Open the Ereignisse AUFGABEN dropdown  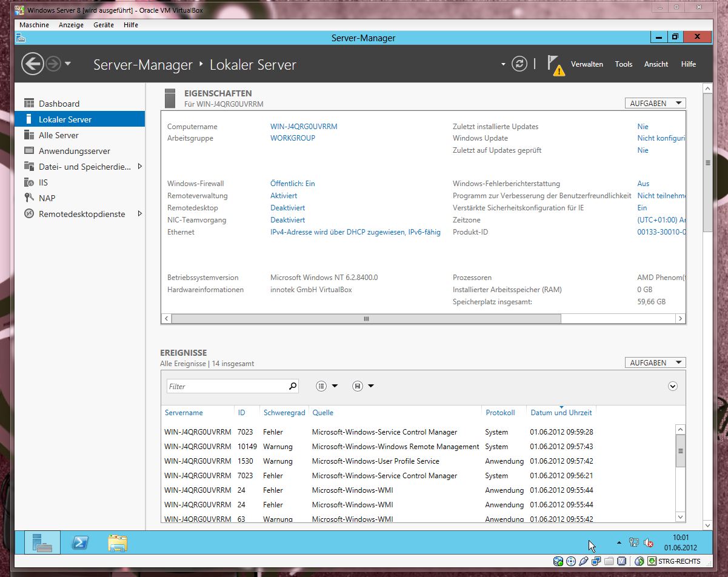[655, 363]
